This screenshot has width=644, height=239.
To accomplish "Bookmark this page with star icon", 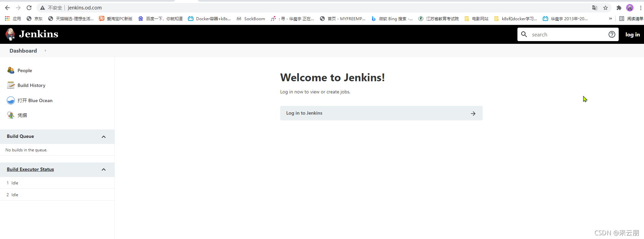I will (606, 8).
